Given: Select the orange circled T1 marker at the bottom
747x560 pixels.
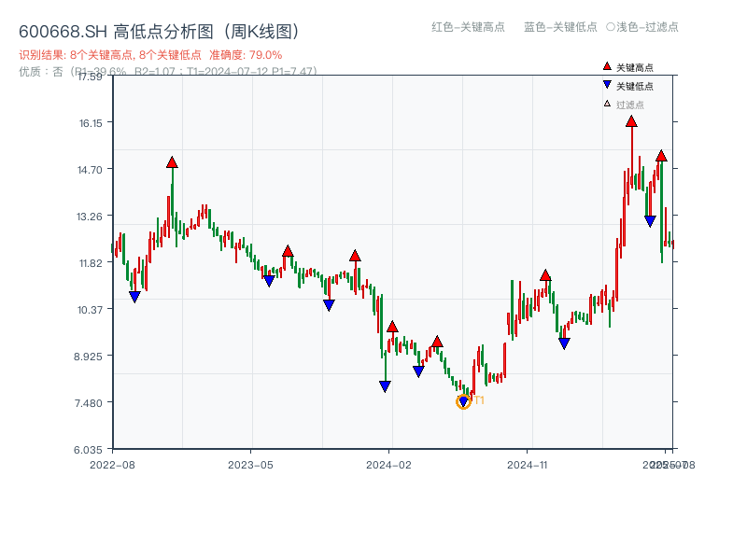Looking at the screenshot, I should [463, 401].
